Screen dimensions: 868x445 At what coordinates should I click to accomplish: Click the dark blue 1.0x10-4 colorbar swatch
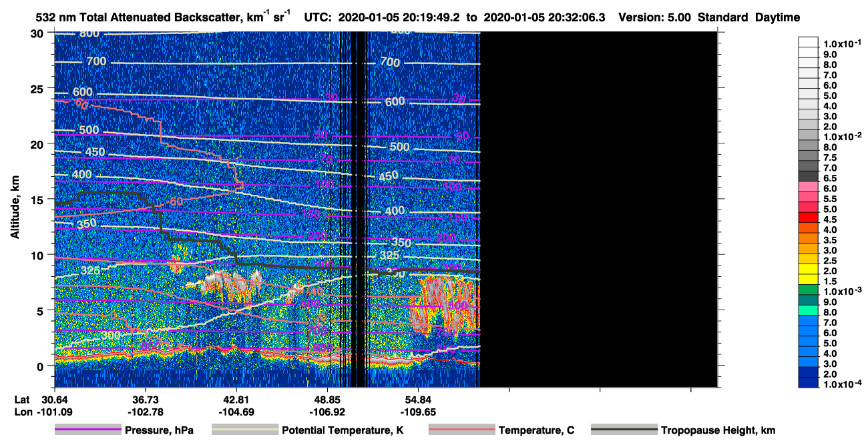[x=808, y=382]
